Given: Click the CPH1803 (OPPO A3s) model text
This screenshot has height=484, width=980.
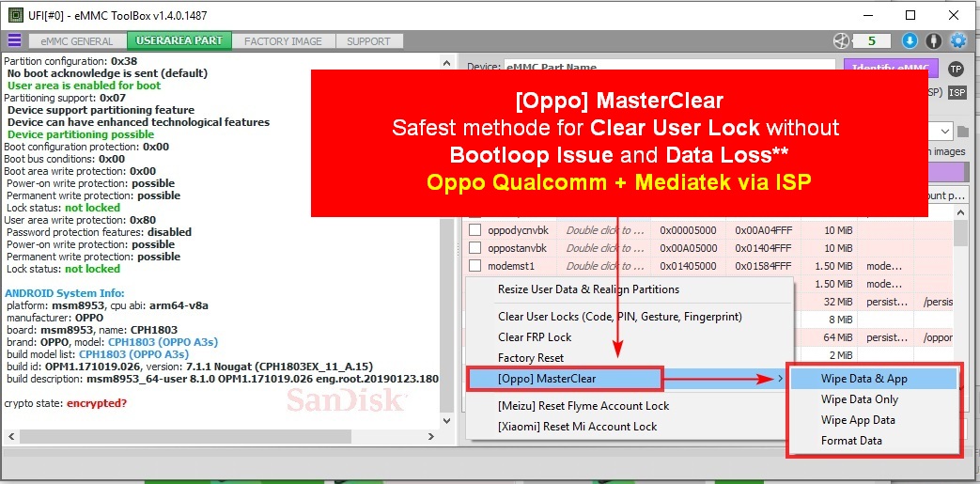Looking at the screenshot, I should pyautogui.click(x=163, y=342).
